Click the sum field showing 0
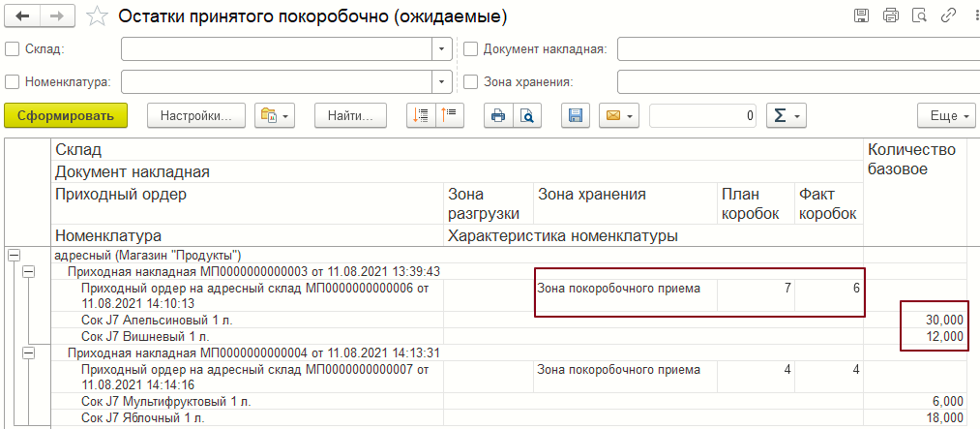980x429 pixels. [x=703, y=115]
